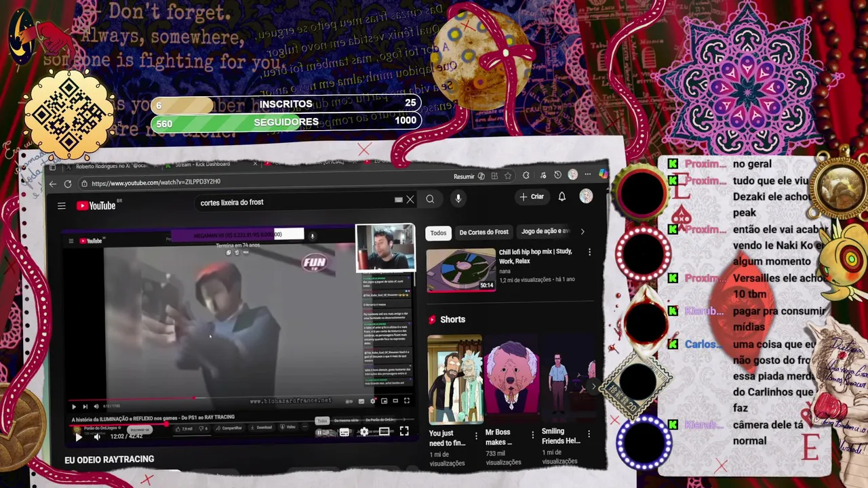Open YouTube notifications bell
Screen dimensions: 868x488
[561, 197]
